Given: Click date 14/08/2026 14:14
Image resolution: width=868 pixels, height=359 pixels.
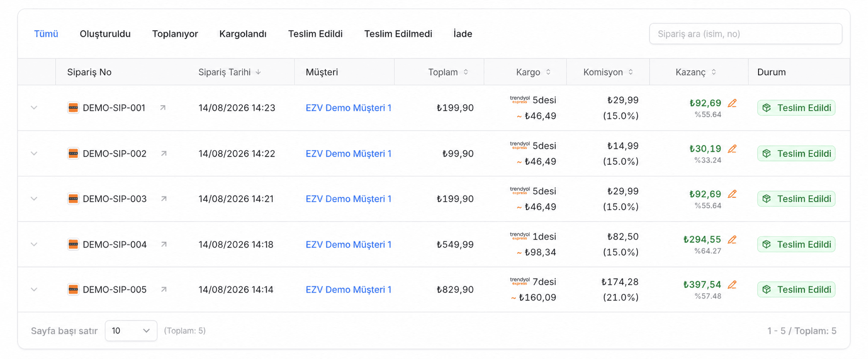Looking at the screenshot, I should [x=236, y=290].
